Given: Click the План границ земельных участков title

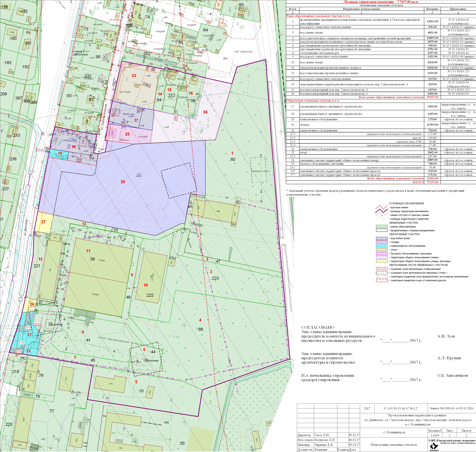Looking at the screenshot, I should tap(394, 445).
